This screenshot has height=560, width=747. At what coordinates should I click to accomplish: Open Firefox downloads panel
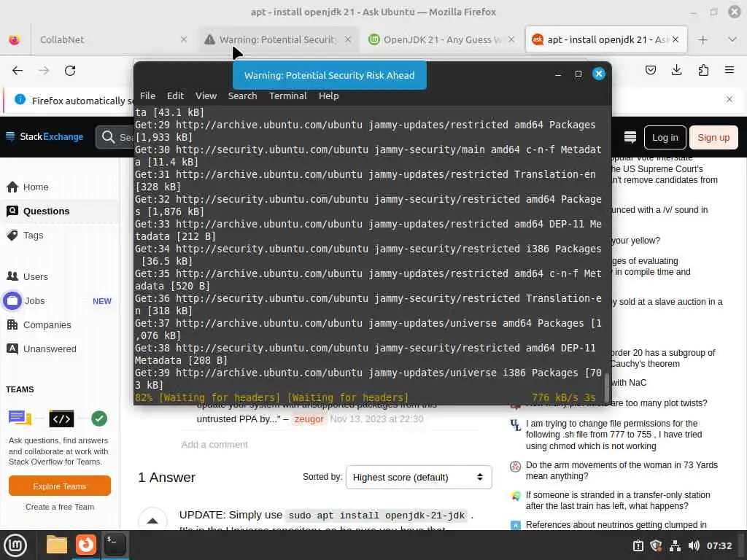pos(676,71)
